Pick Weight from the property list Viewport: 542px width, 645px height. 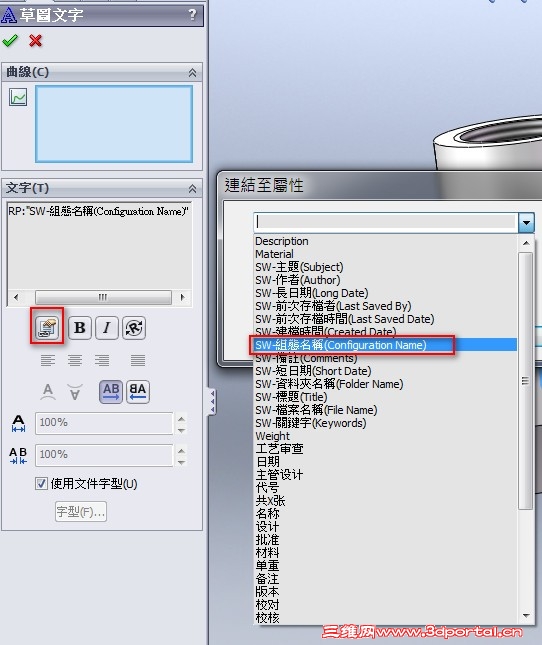[273, 436]
